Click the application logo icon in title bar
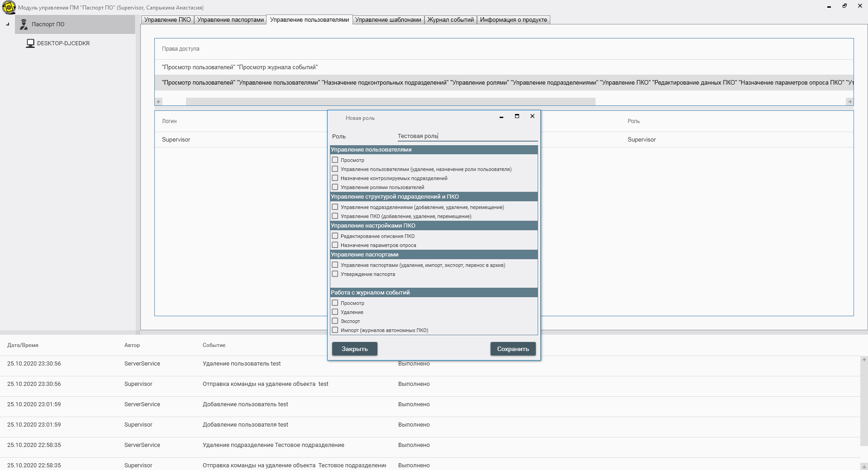Image resolution: width=868 pixels, height=470 pixels. pos(9,7)
